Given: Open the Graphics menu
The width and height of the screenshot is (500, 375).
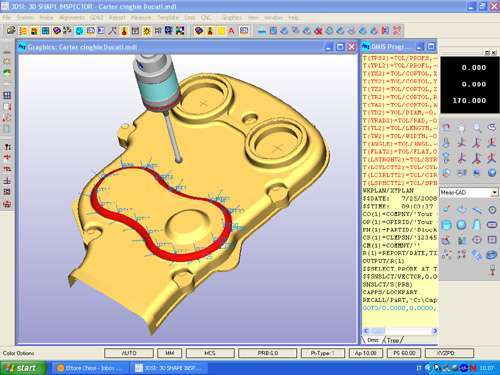Looking at the screenshot, I should point(231,17).
